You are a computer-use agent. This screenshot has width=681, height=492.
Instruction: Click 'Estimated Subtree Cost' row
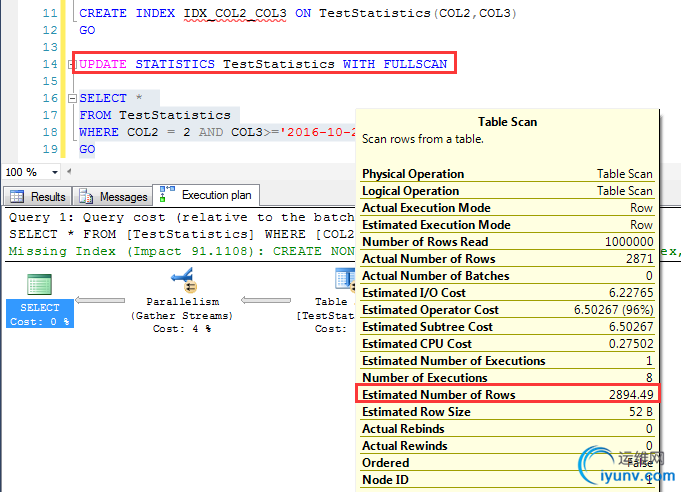coord(507,327)
